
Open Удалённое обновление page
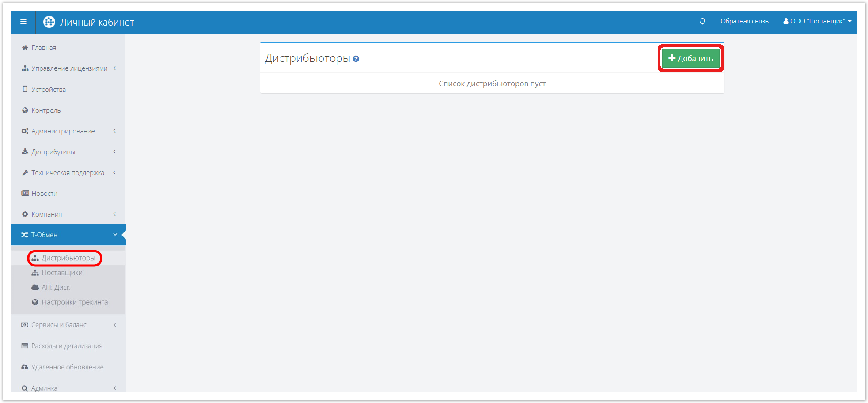coord(67,367)
